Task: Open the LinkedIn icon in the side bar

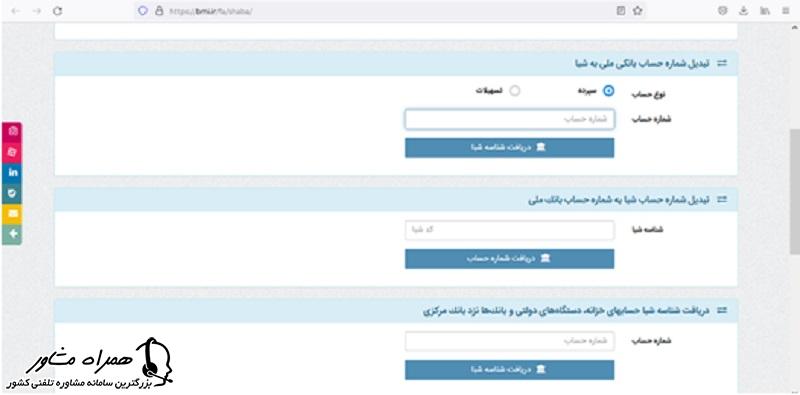Action: click(14, 172)
